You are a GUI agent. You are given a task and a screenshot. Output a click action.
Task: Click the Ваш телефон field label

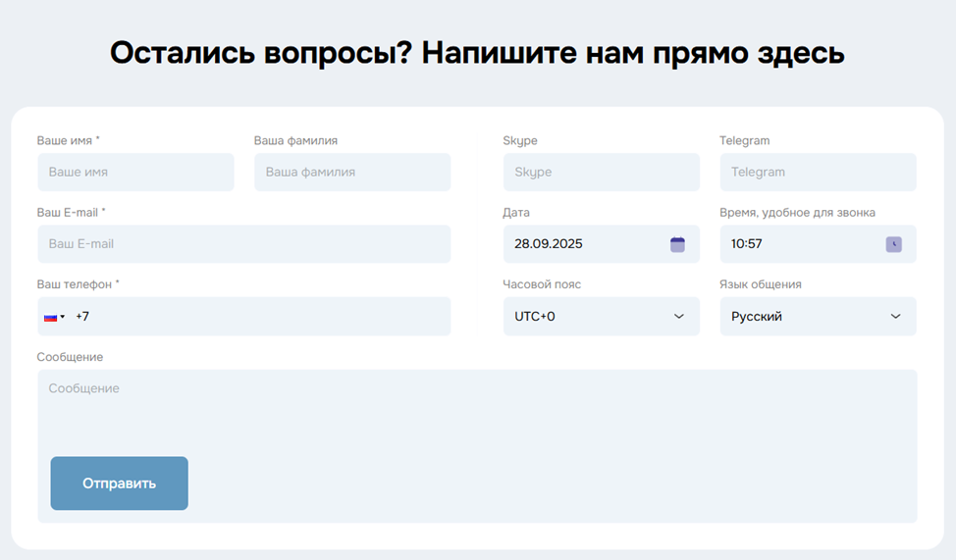click(x=78, y=284)
